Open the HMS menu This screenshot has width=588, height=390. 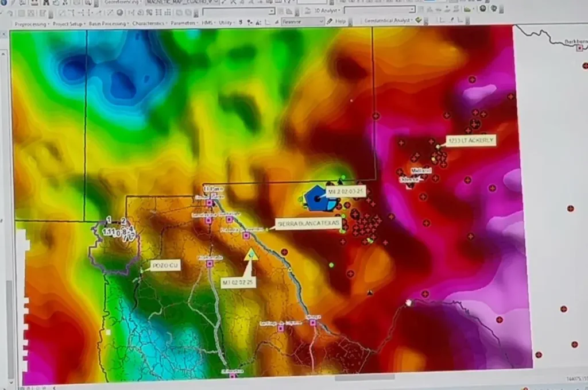[208, 22]
